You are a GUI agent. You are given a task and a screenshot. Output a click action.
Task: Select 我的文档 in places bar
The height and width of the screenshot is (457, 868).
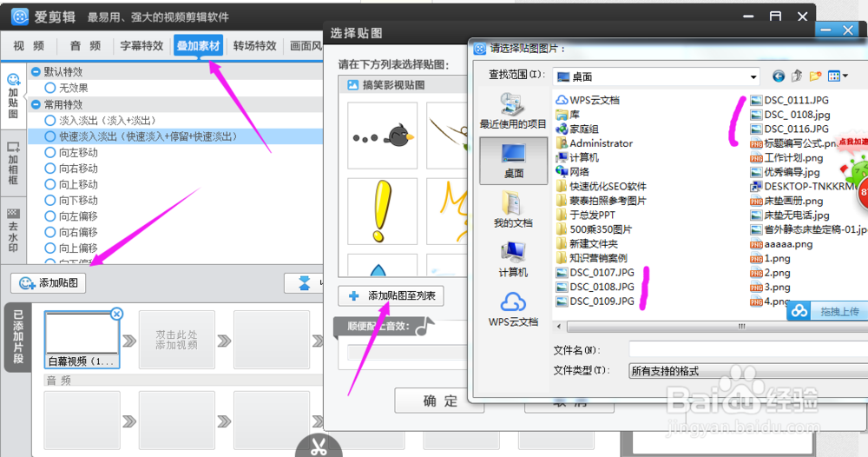(513, 210)
